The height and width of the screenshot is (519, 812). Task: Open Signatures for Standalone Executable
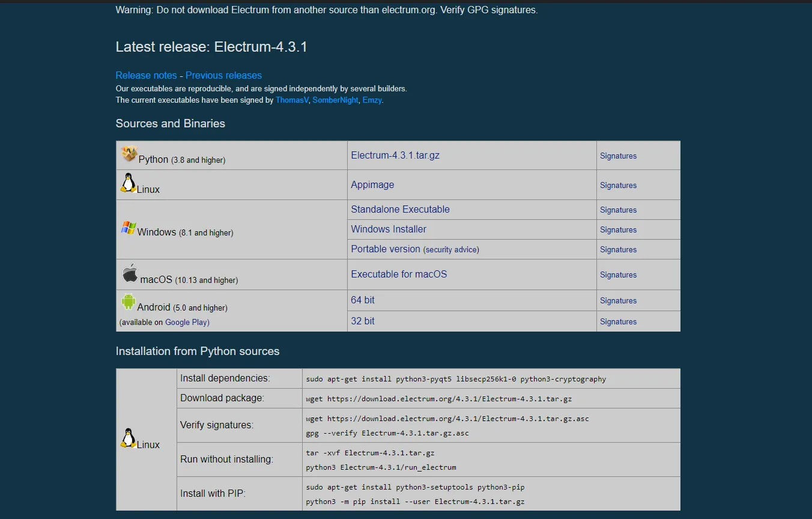(618, 210)
